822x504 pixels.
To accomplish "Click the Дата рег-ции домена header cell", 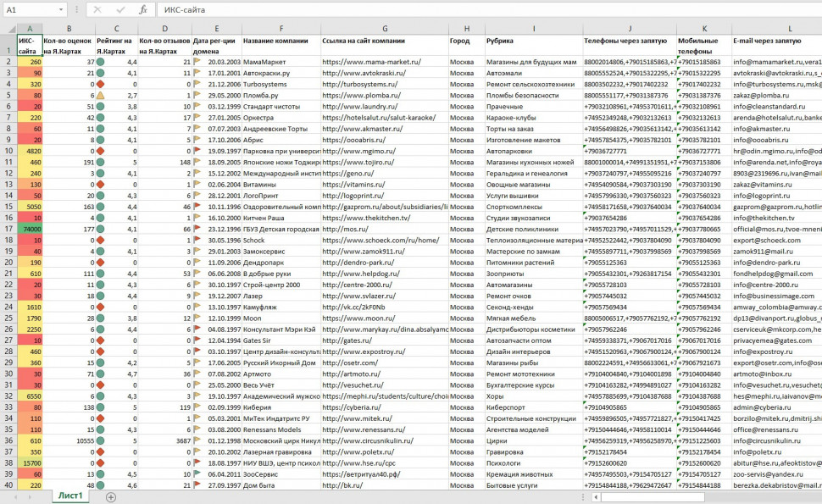I will 216,46.
